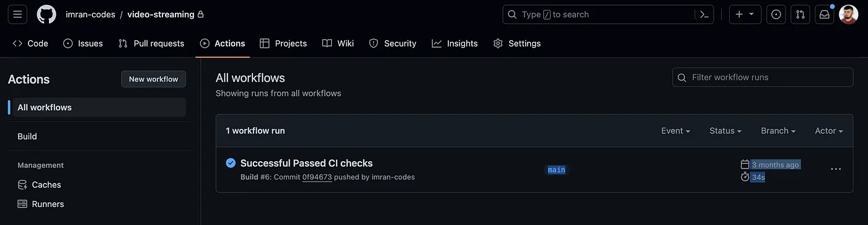Expand the Event filter dropdown
The image size is (868, 225).
click(x=676, y=131)
